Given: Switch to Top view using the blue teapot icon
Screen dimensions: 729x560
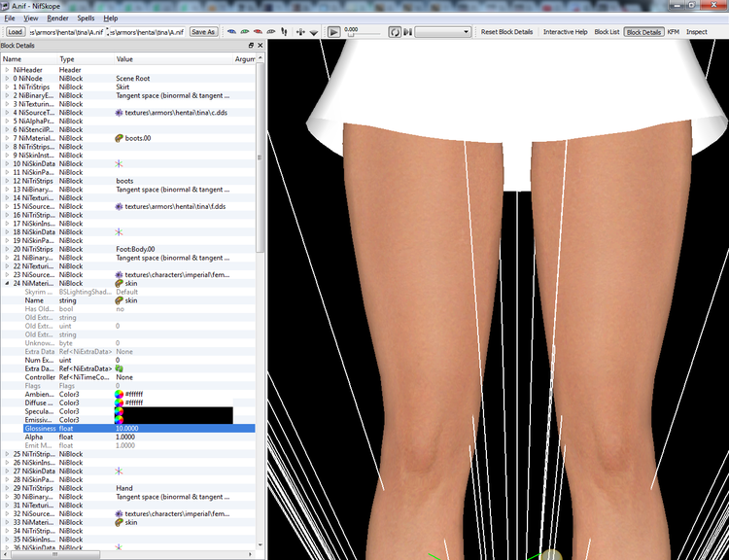Looking at the screenshot, I should pos(231,32).
